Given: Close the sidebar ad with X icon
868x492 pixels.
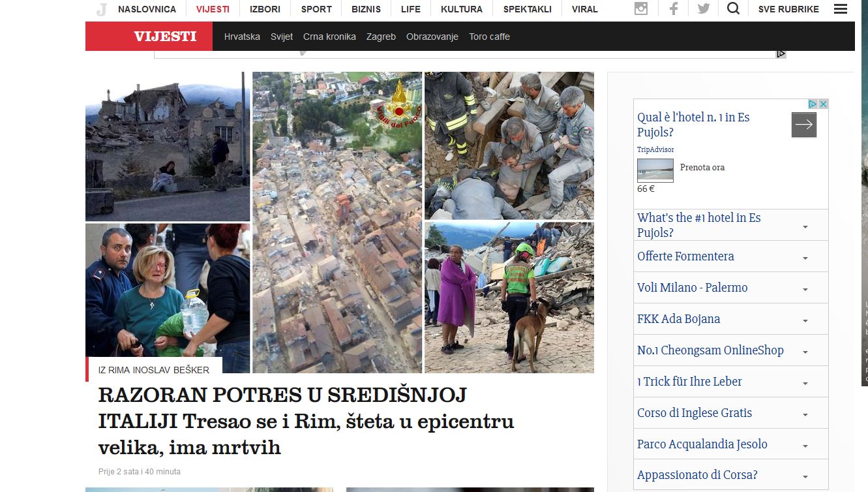Looking at the screenshot, I should coord(824,104).
